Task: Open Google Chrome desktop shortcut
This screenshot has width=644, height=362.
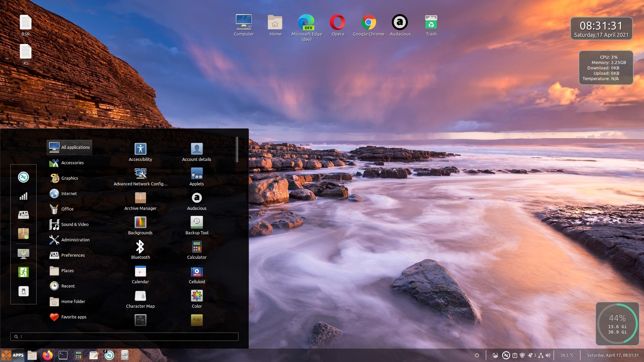Action: tap(368, 25)
